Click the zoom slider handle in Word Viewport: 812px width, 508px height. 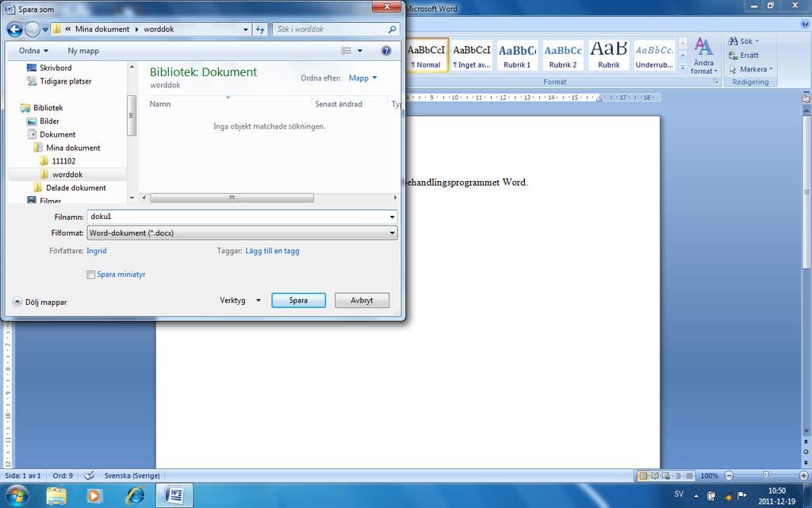click(x=766, y=475)
